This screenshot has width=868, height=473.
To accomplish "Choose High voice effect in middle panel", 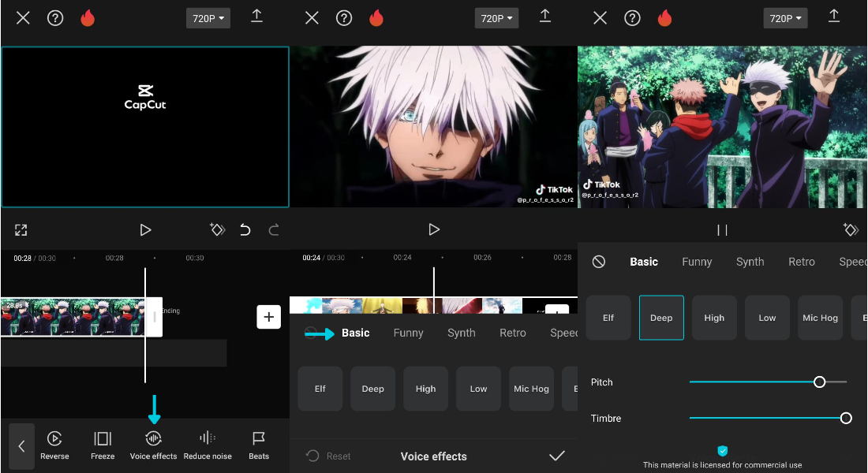I will (x=425, y=389).
